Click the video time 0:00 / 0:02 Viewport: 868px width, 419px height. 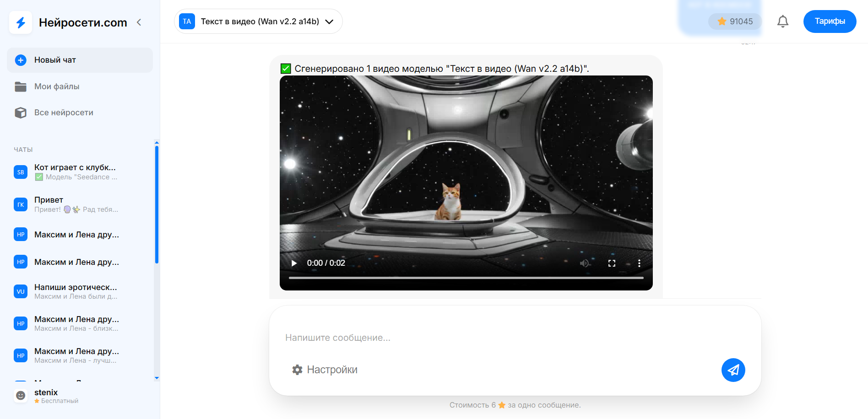tap(326, 263)
